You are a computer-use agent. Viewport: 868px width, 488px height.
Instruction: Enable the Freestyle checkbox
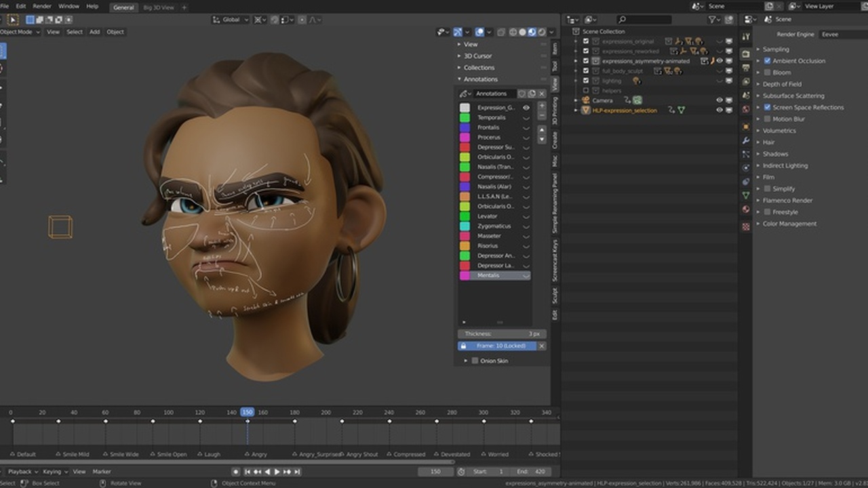tap(768, 212)
